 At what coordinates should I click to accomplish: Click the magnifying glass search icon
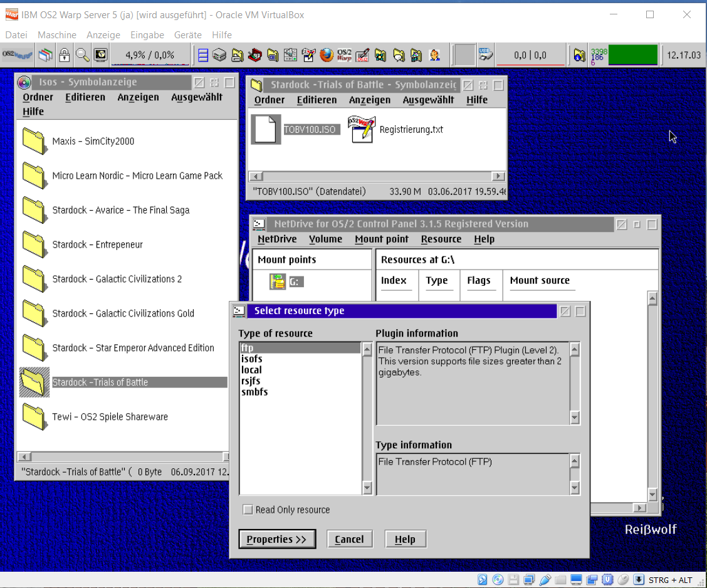click(x=83, y=55)
